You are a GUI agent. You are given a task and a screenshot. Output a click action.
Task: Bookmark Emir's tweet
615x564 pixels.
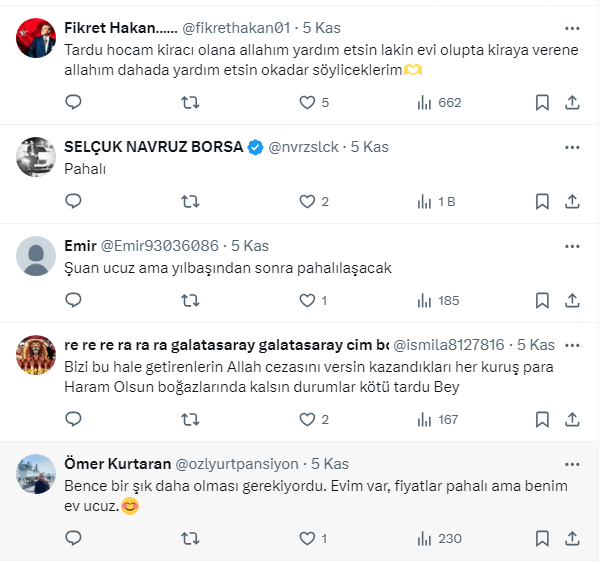541,300
